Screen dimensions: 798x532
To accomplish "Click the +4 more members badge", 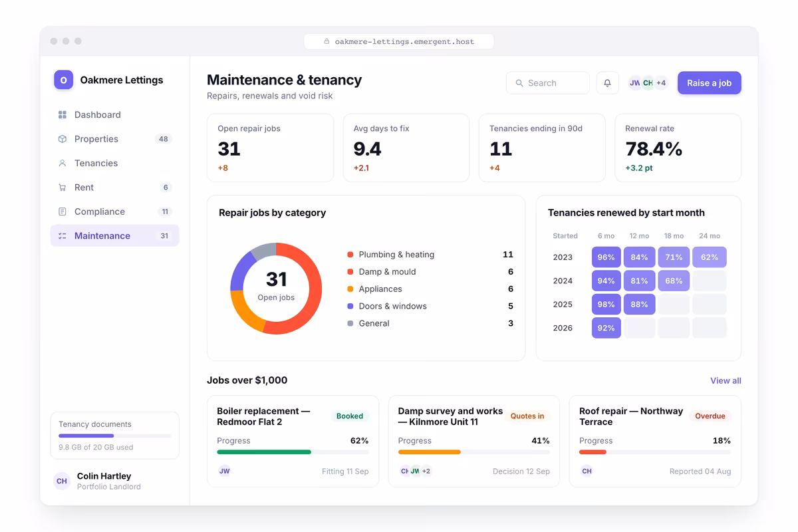I will [661, 83].
